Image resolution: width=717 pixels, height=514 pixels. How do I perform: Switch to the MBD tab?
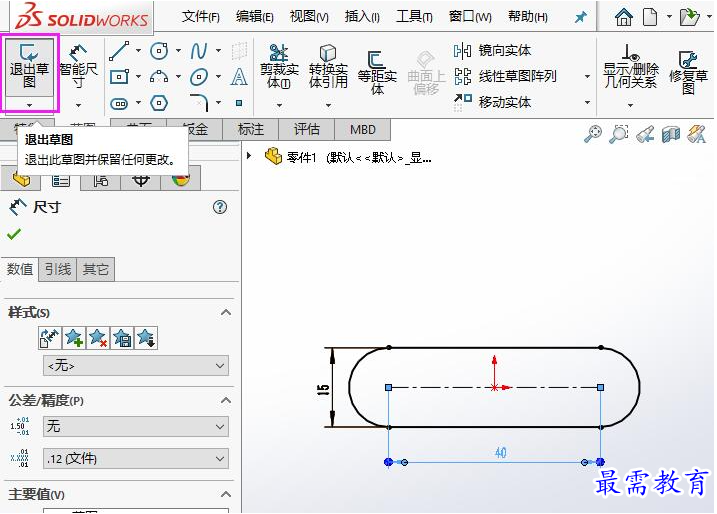[x=363, y=129]
